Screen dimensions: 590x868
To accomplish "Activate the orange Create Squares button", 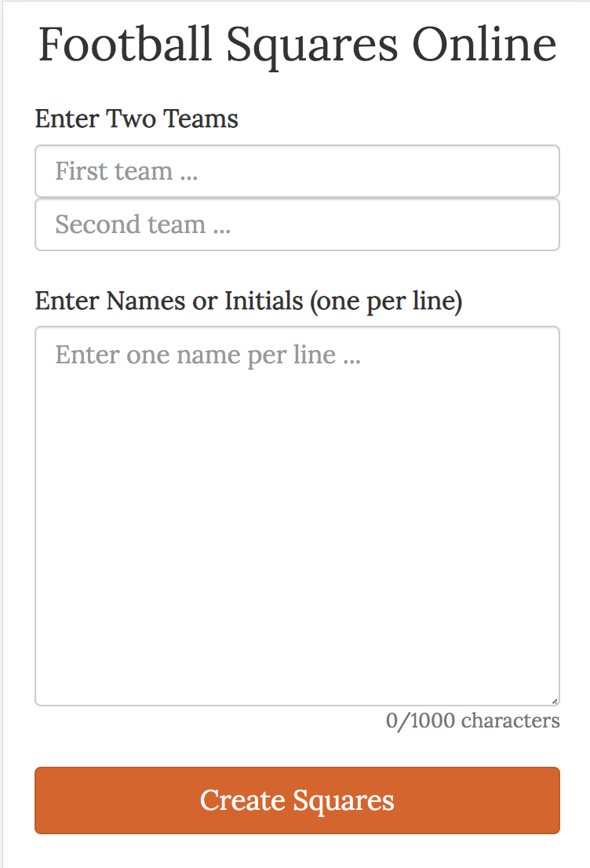I will (297, 801).
